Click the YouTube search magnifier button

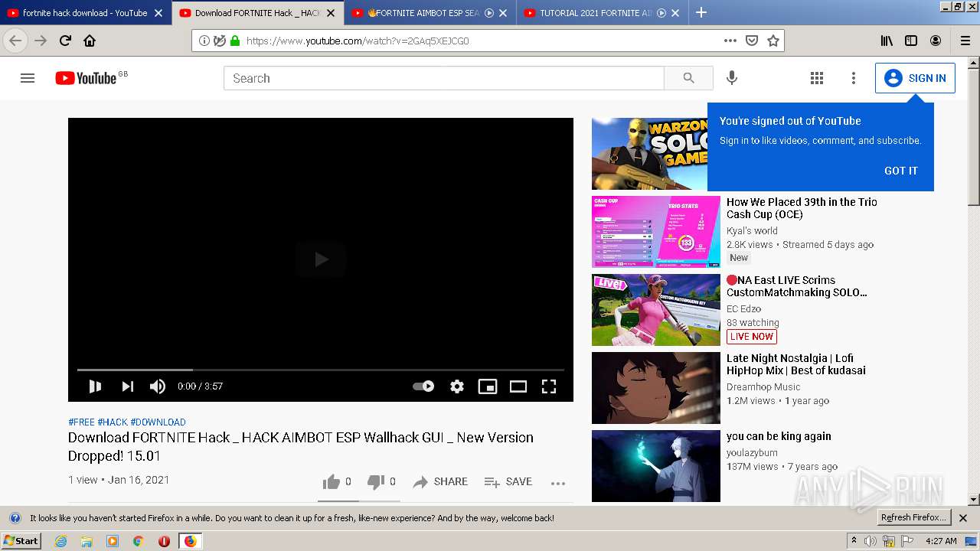[688, 78]
